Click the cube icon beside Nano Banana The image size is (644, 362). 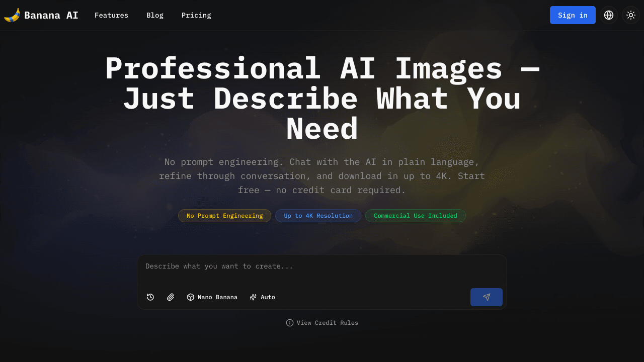[x=191, y=297]
